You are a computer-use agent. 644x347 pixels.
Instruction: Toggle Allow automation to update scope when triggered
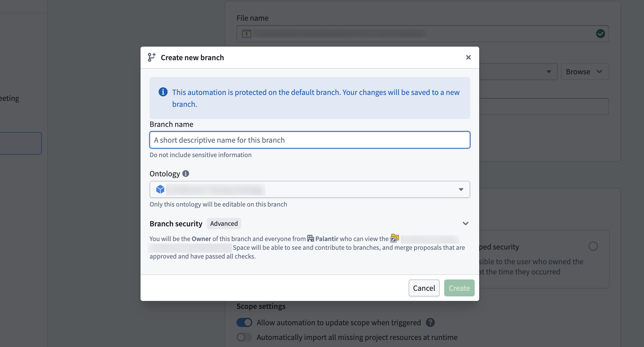244,322
